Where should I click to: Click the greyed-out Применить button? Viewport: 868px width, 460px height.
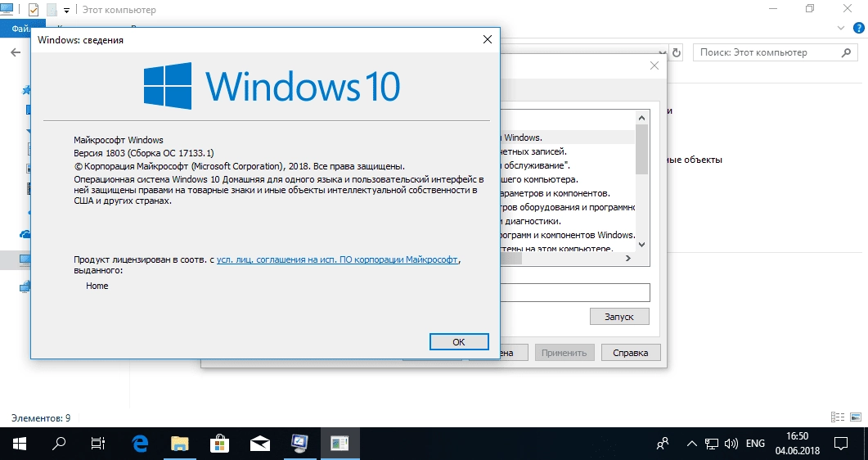[x=564, y=353]
